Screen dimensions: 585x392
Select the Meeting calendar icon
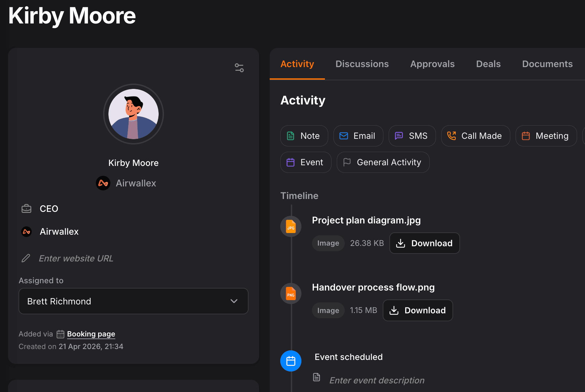(526, 136)
